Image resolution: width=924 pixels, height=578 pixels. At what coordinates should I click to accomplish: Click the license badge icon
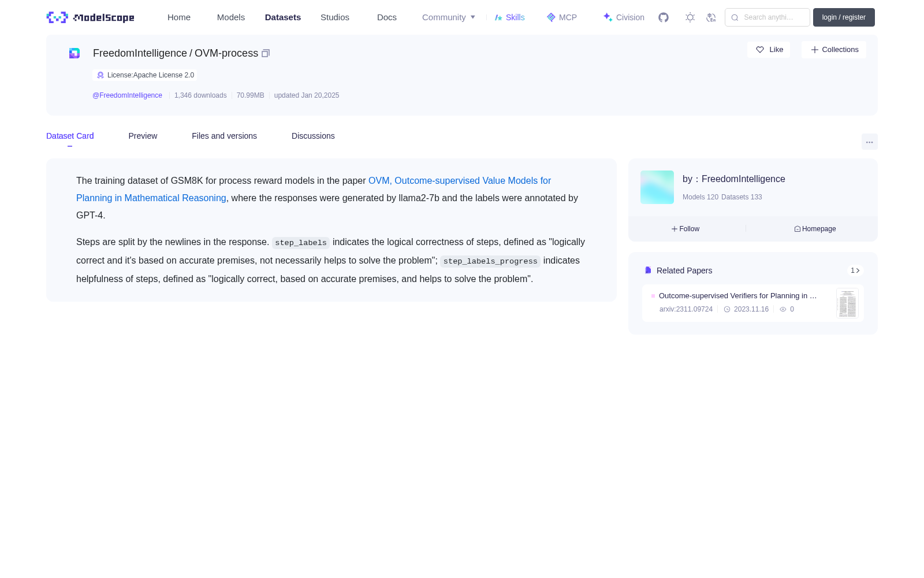pyautogui.click(x=100, y=75)
